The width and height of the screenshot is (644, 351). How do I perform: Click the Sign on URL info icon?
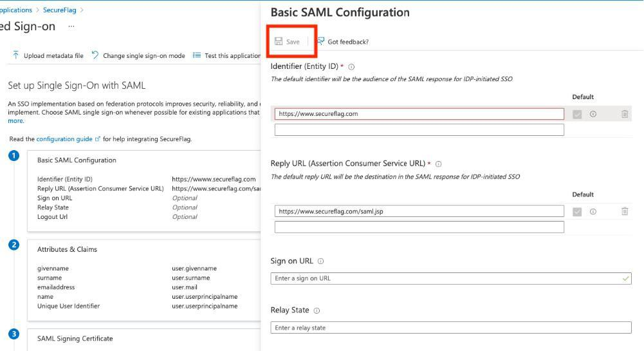321,261
